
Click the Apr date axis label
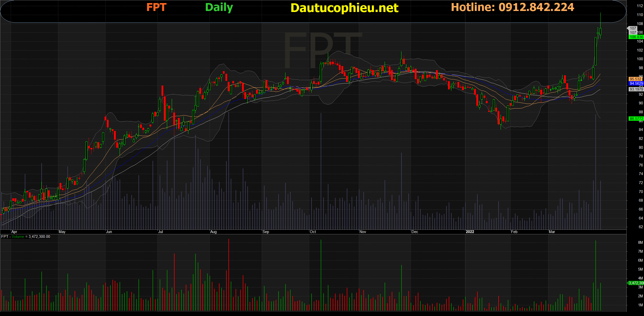[14, 232]
